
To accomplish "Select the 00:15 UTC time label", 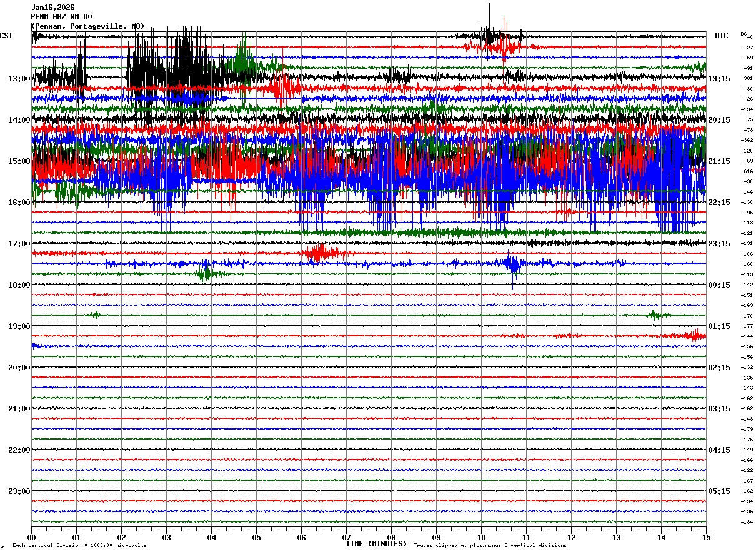I will (719, 285).
